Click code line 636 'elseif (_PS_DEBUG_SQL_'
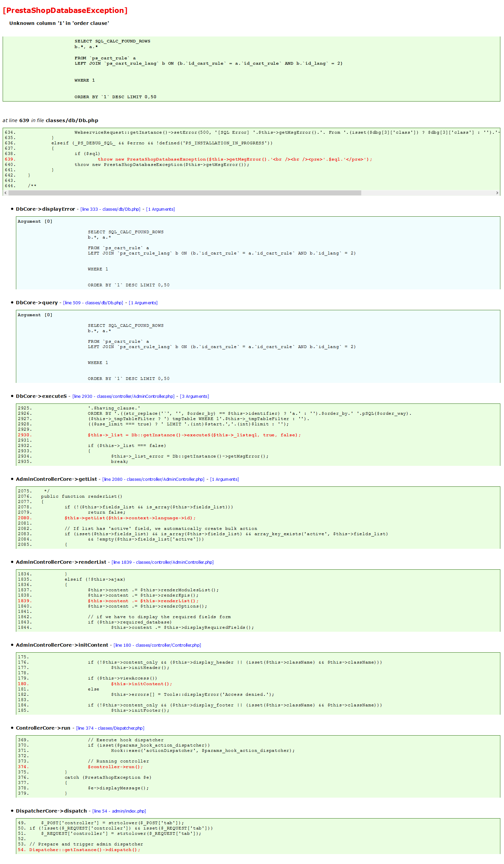The image size is (504, 864). click(x=162, y=143)
